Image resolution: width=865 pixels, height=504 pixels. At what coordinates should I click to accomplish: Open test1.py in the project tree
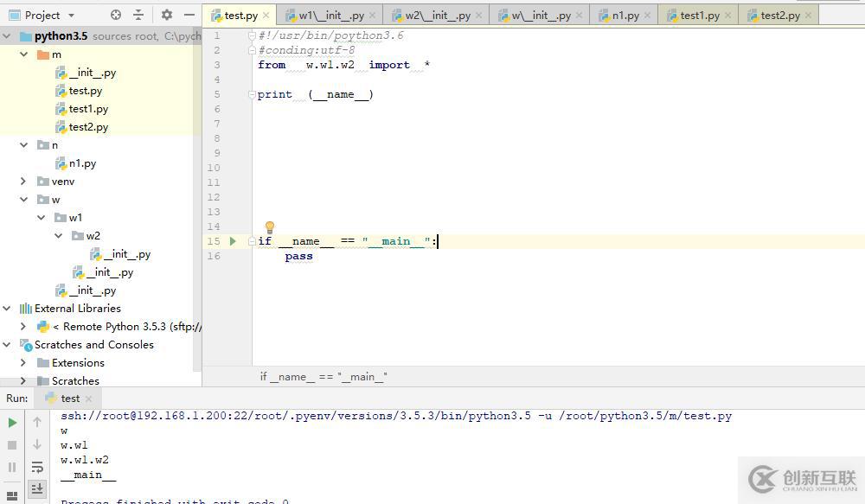coord(88,109)
